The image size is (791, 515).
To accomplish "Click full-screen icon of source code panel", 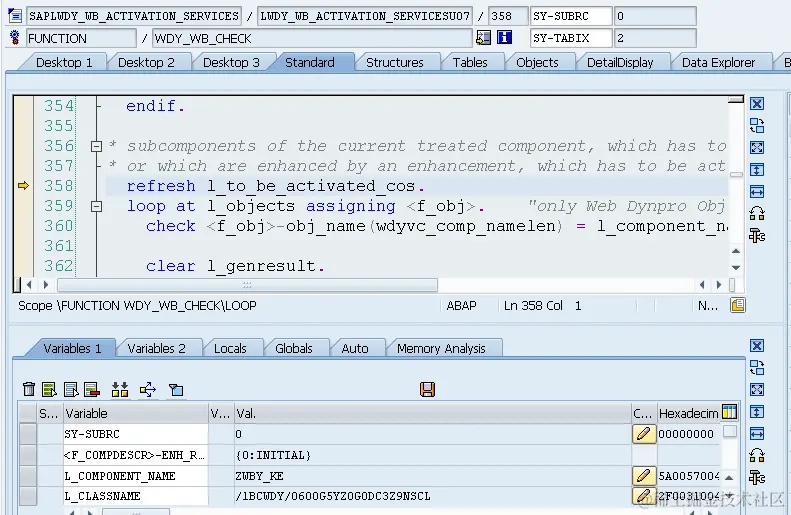I will [x=757, y=147].
